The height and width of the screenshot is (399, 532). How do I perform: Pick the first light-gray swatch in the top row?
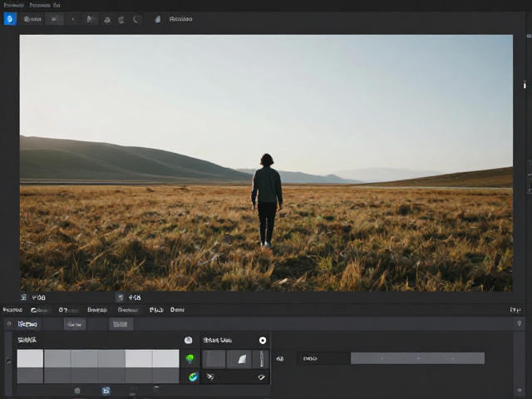[30, 358]
